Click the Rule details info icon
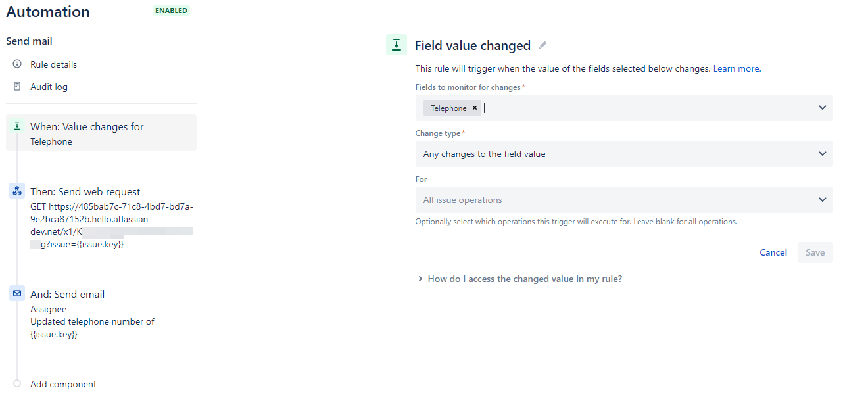This screenshot has height=401, width=868. 17,64
